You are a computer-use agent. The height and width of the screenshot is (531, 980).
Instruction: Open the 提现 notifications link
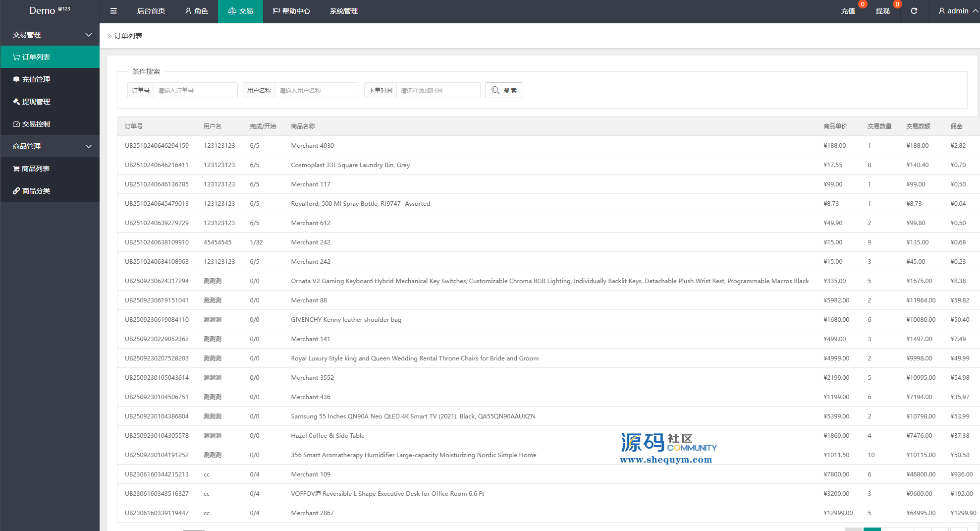coord(882,11)
